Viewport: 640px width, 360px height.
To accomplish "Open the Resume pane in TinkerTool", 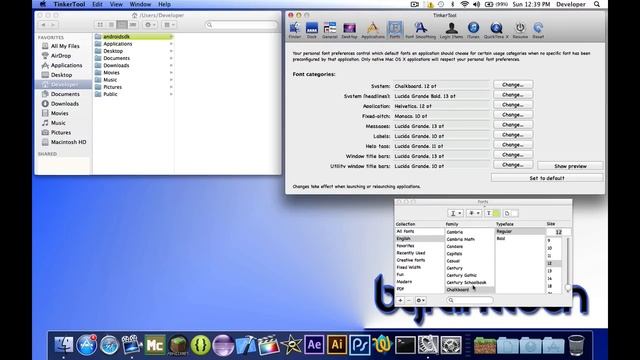I will click(x=520, y=31).
